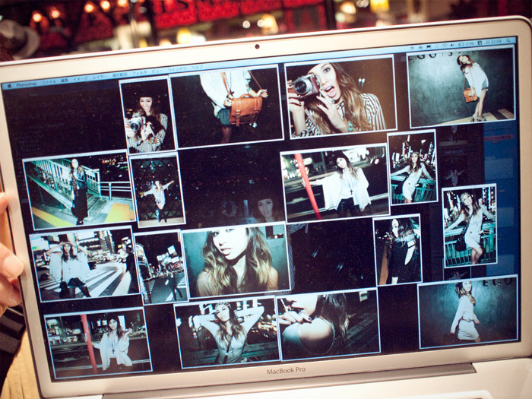Viewport: 532px width, 399px height.
Task: Open Spotlight search magnifier icon
Action: pos(508,40)
